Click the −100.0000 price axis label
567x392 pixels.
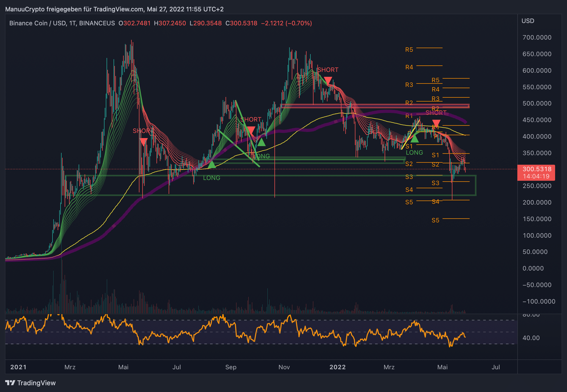coord(539,301)
